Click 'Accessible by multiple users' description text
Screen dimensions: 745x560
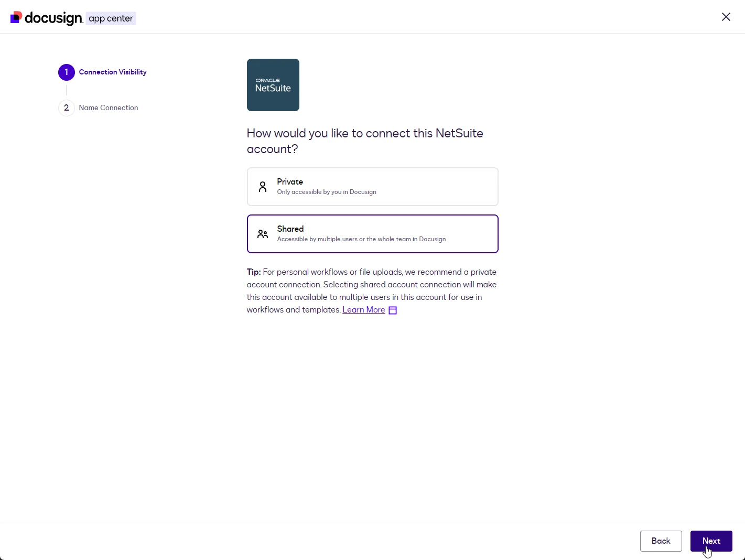click(362, 239)
